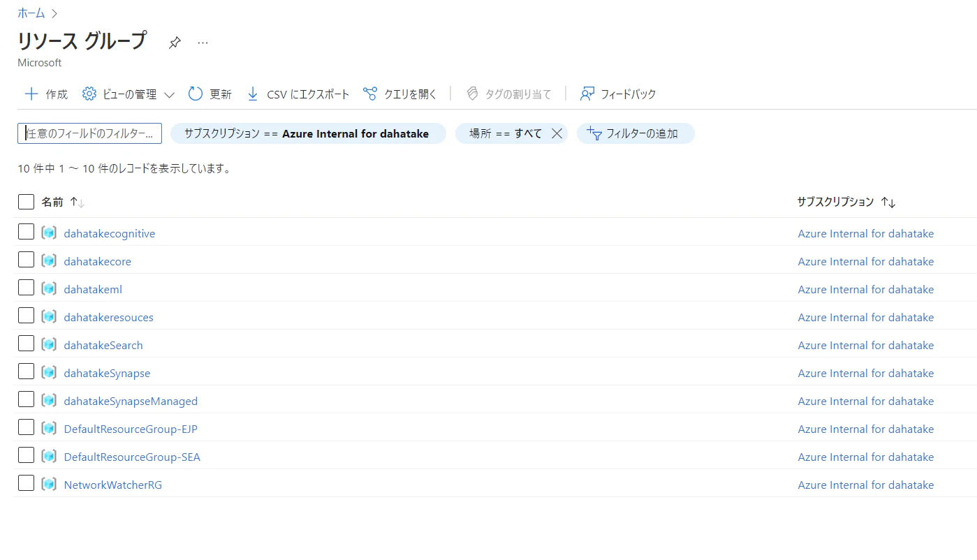Open the DefaultResourceGroup-EJP link
The width and height of the screenshot is (977, 560).
click(131, 429)
